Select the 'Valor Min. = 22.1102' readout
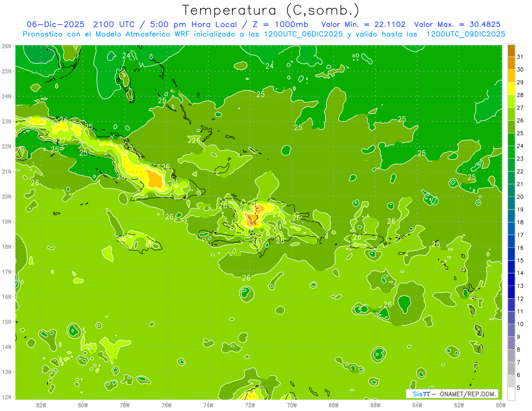 (364, 24)
